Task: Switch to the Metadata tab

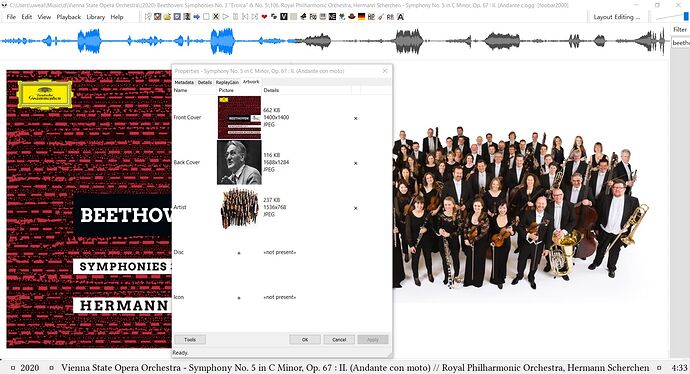Action: pyautogui.click(x=184, y=82)
